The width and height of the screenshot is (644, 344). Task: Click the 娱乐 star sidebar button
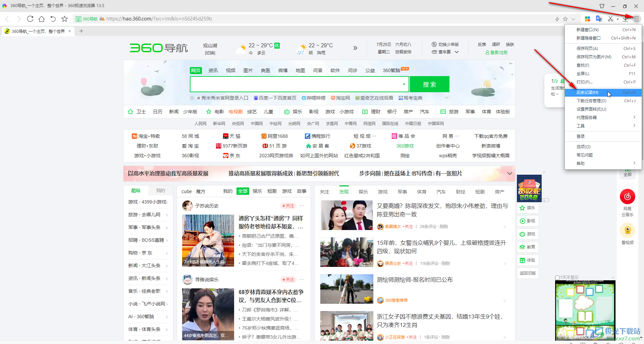528,208
